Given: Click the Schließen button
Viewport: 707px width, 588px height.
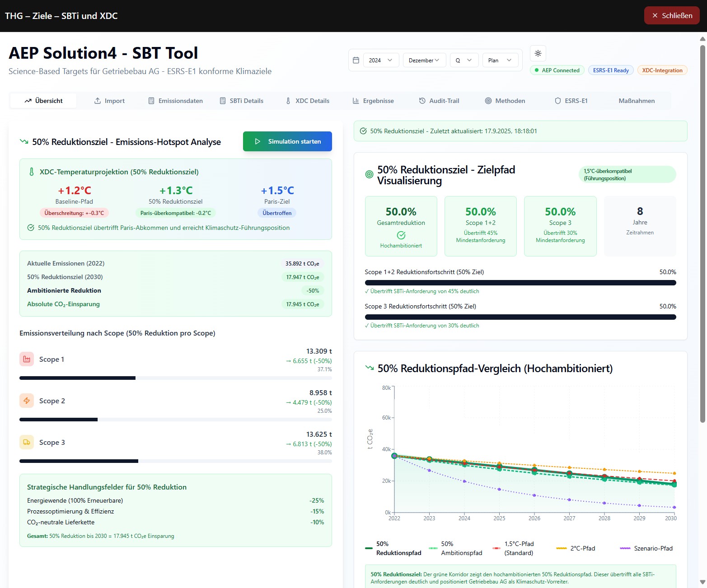Looking at the screenshot, I should (x=671, y=16).
